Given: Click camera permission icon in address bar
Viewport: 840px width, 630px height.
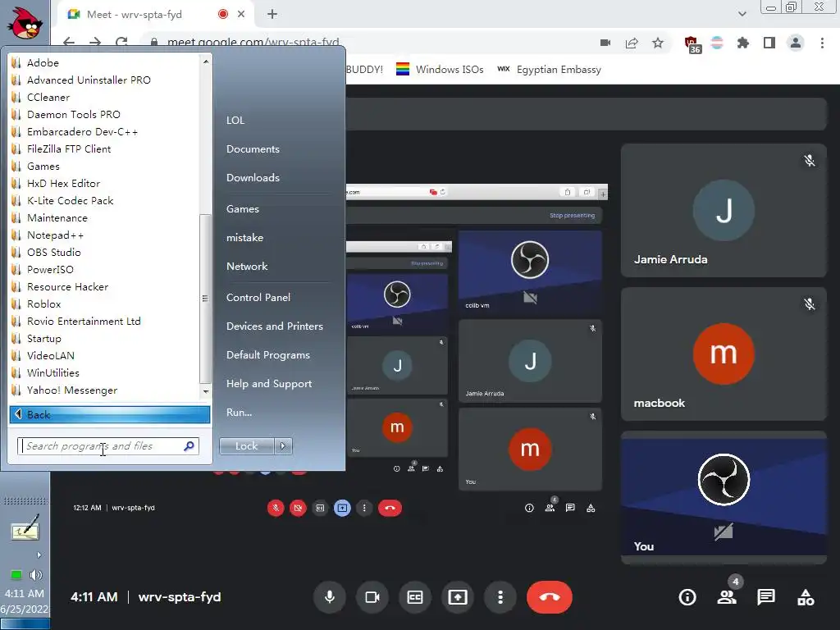Looking at the screenshot, I should 605,43.
